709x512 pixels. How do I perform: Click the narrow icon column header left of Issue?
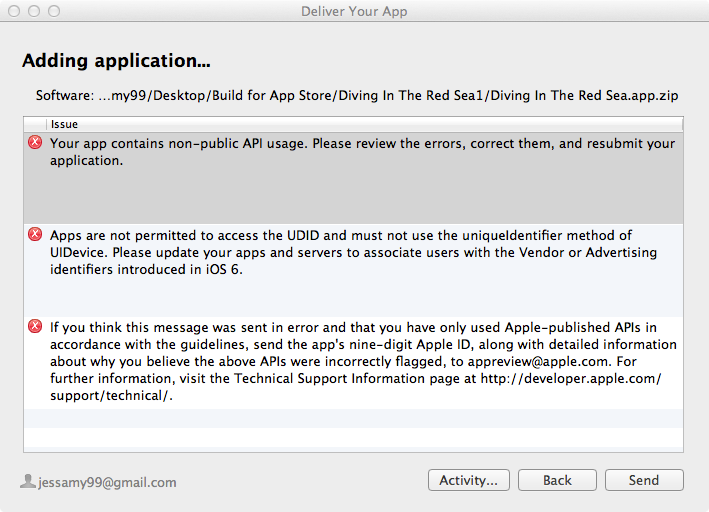(x=36, y=124)
